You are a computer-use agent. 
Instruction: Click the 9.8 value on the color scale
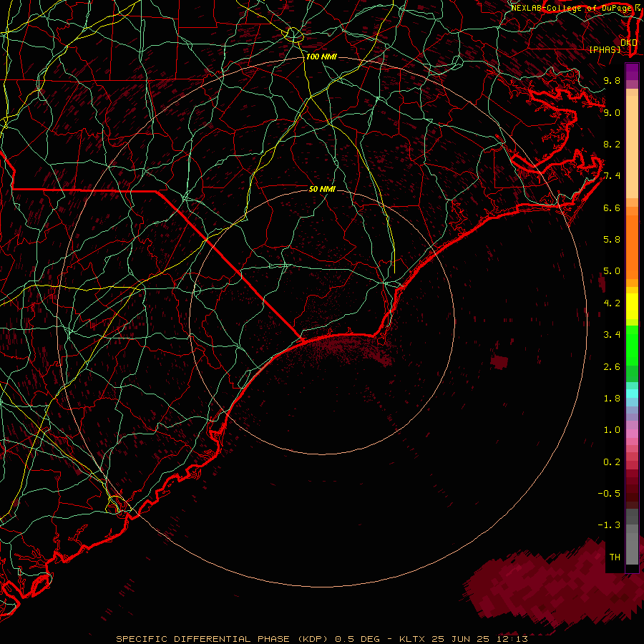(x=612, y=80)
